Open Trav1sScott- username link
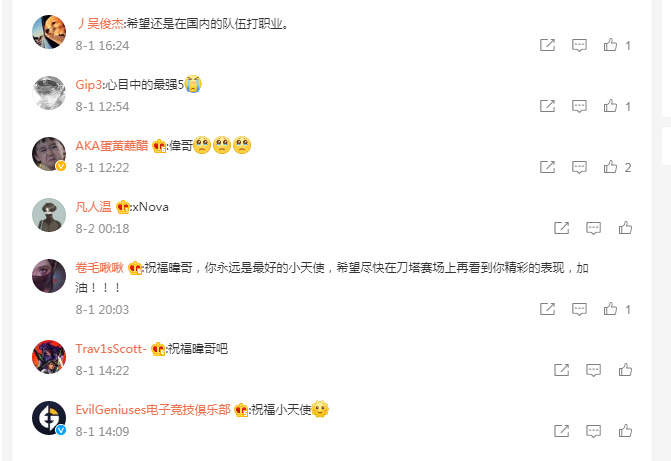 111,349
